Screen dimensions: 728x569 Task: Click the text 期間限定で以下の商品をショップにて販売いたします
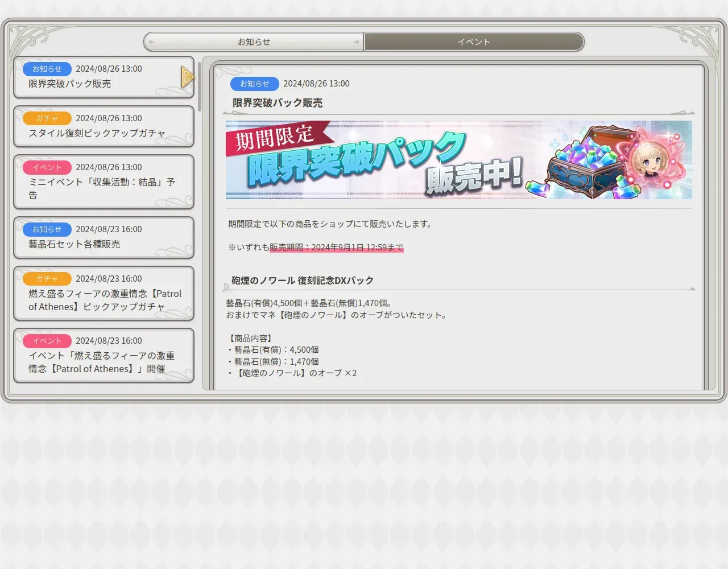(x=330, y=224)
